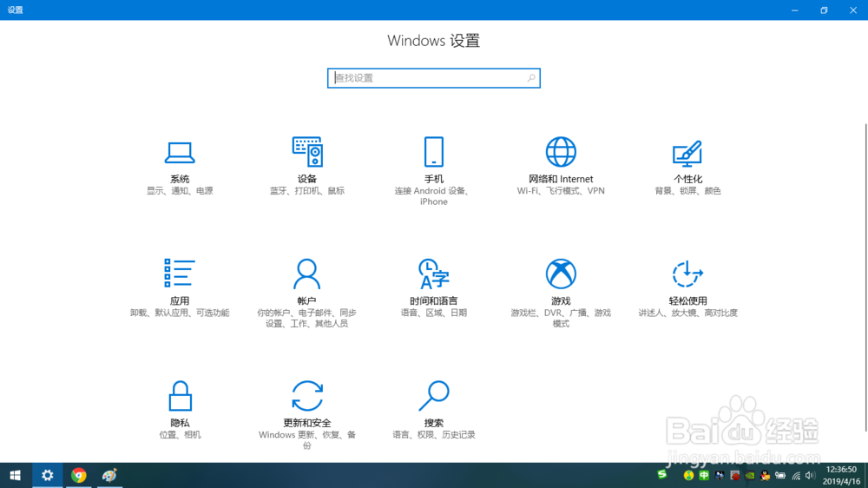Click the 背景、锁屏、颜色 description text
868x488 pixels.
click(687, 191)
